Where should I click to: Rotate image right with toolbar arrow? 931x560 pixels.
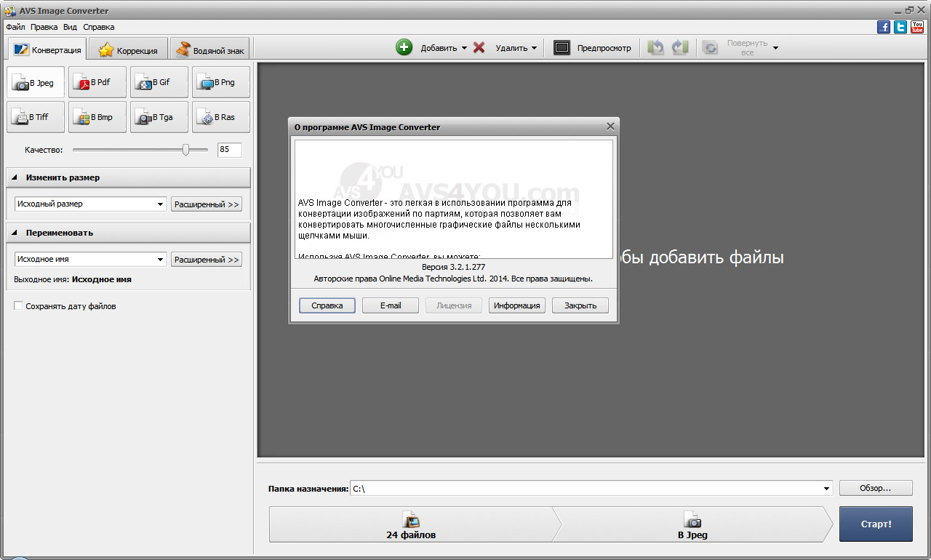coord(680,48)
